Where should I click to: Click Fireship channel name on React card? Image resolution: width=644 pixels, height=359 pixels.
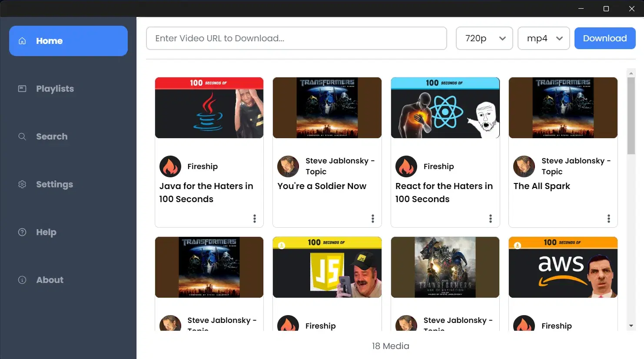[439, 166]
